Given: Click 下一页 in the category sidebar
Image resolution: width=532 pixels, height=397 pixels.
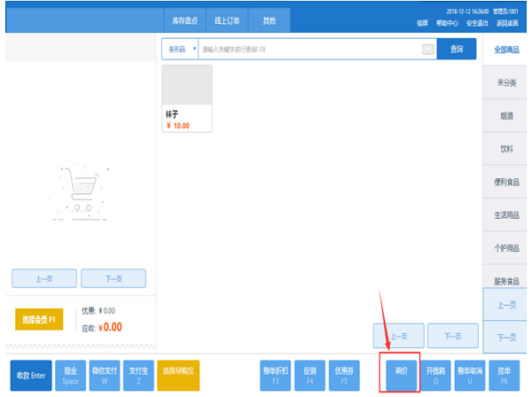Looking at the screenshot, I should pos(505,337).
